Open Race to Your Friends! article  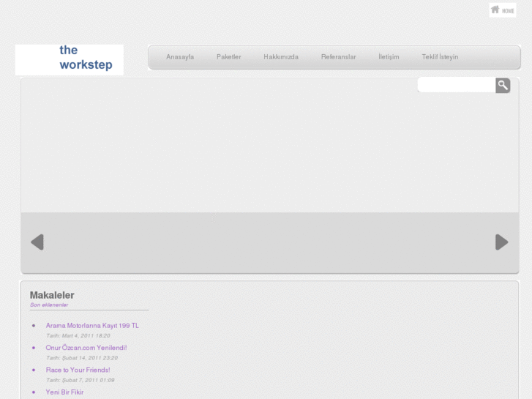(x=78, y=370)
